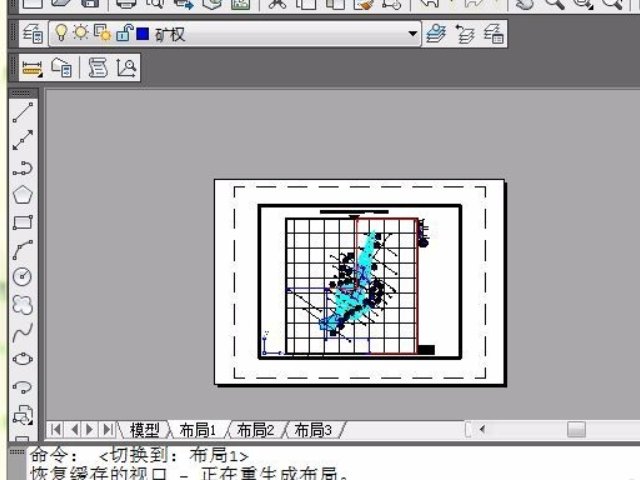Select the Line drawing tool

tap(22, 112)
